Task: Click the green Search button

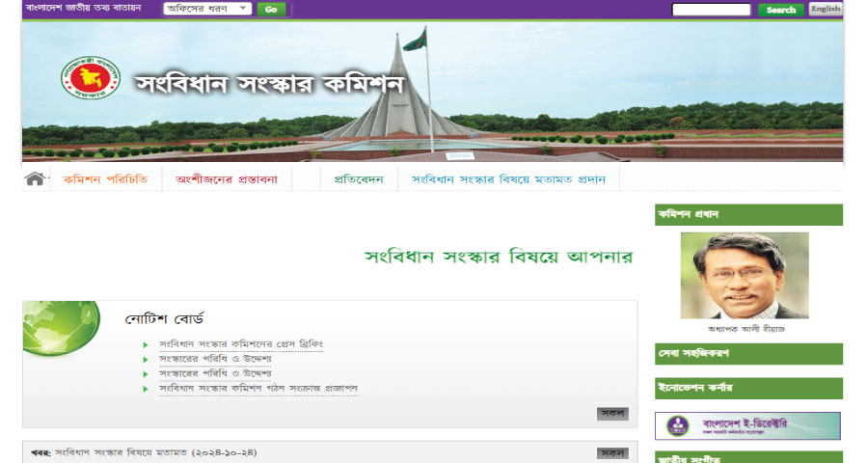Action: pyautogui.click(x=781, y=10)
